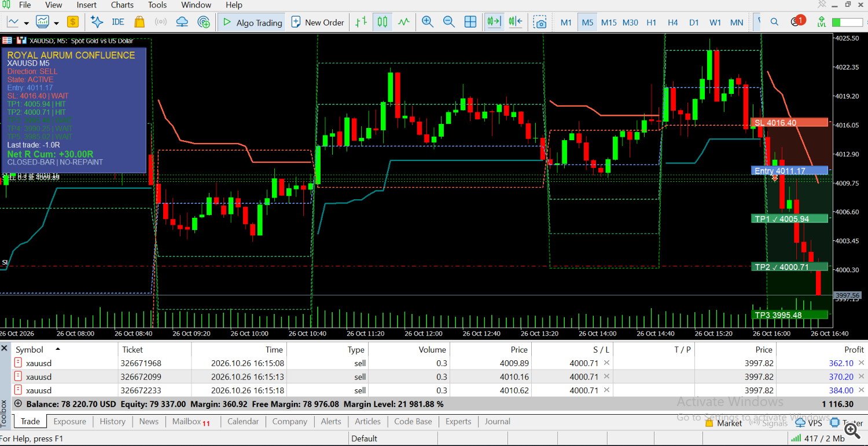
Task: Switch to the History tab
Action: point(112,421)
